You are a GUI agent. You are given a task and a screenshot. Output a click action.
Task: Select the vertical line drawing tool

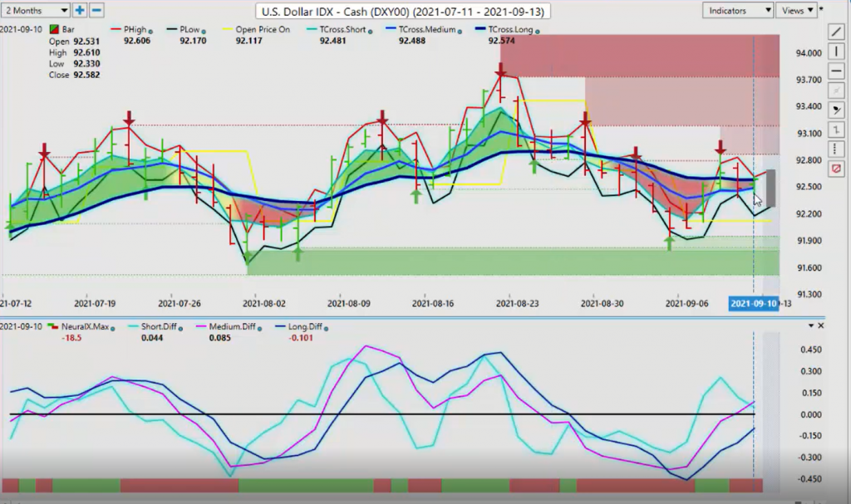(836, 52)
